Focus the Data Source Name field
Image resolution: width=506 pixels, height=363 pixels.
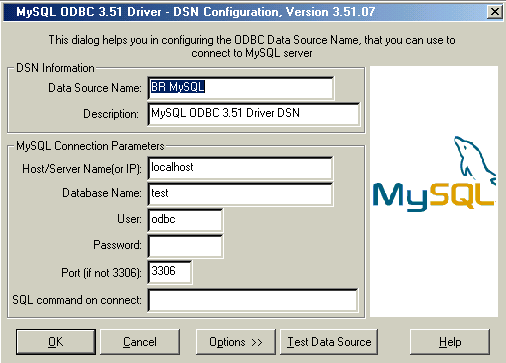coord(241,88)
